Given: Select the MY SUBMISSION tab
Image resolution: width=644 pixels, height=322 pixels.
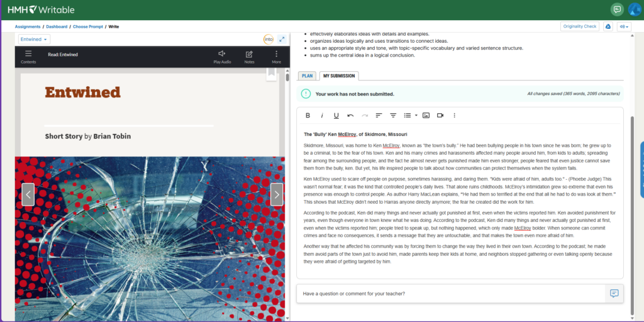Looking at the screenshot, I should coord(338,76).
